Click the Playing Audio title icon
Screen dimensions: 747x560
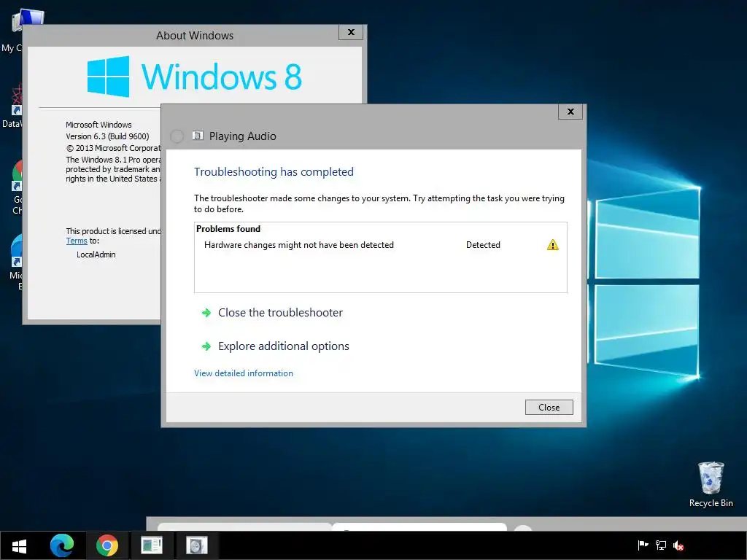198,136
